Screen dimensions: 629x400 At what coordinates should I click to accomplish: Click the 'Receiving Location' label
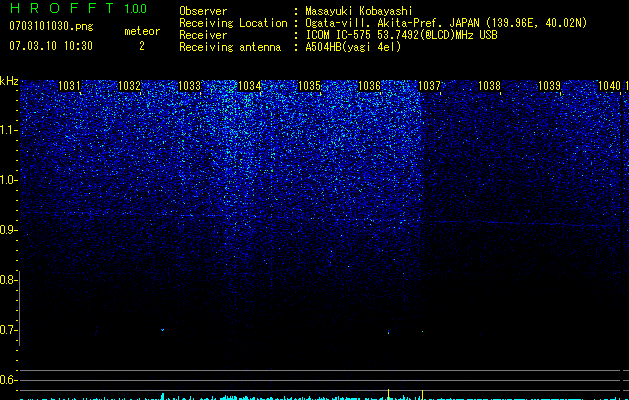click(233, 23)
